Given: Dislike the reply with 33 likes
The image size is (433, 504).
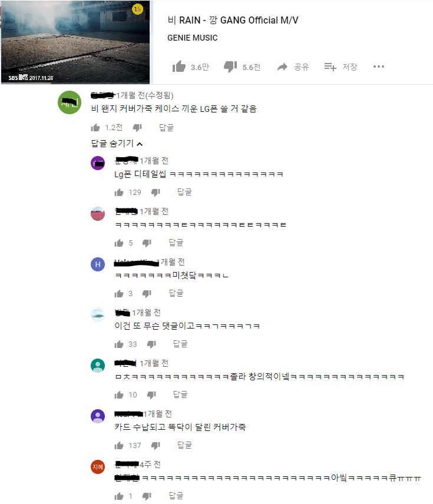Looking at the screenshot, I should [x=151, y=344].
